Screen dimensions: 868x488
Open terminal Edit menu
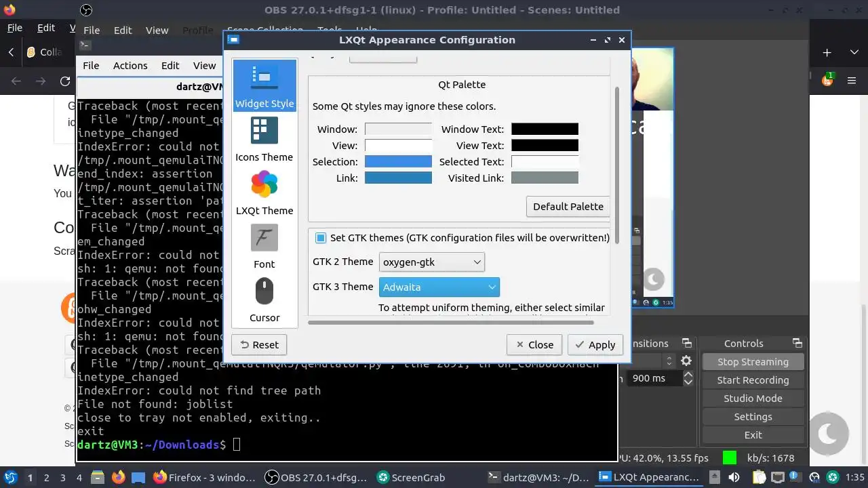[170, 65]
